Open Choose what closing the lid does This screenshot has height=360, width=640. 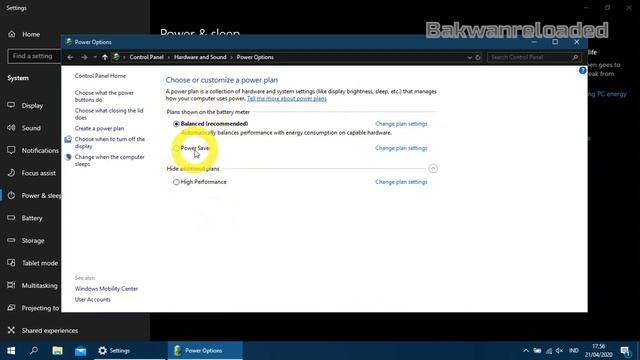pos(109,114)
